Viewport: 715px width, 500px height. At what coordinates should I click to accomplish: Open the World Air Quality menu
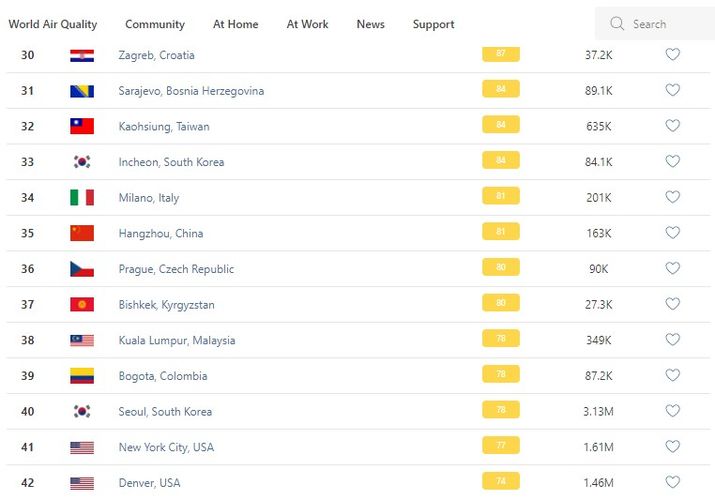point(53,24)
